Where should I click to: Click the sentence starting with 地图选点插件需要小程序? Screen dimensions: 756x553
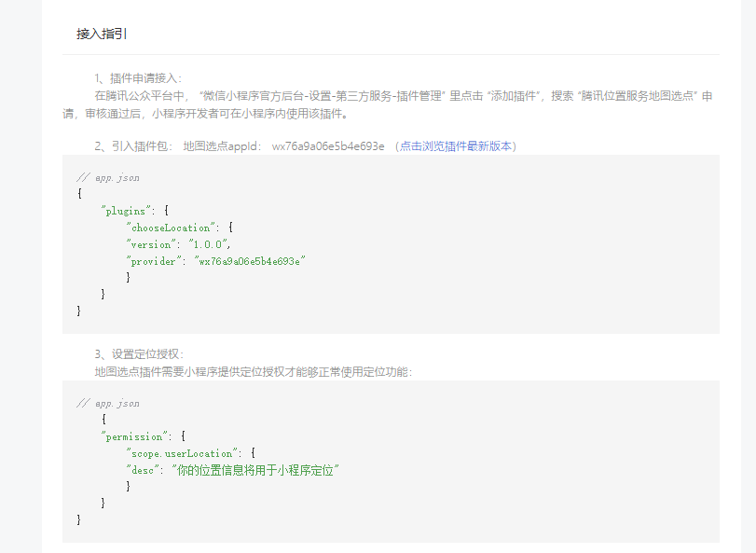[253, 371]
